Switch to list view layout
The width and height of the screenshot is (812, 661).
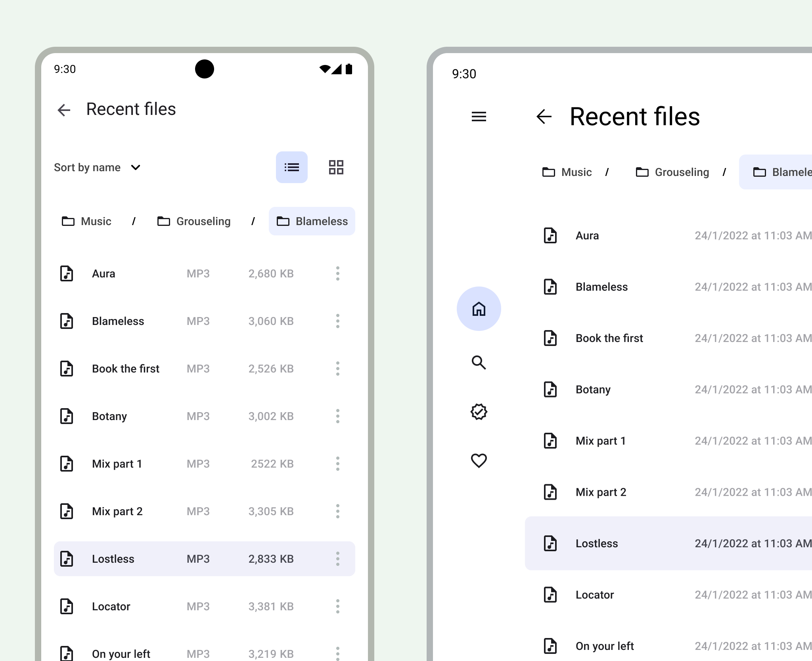click(291, 167)
